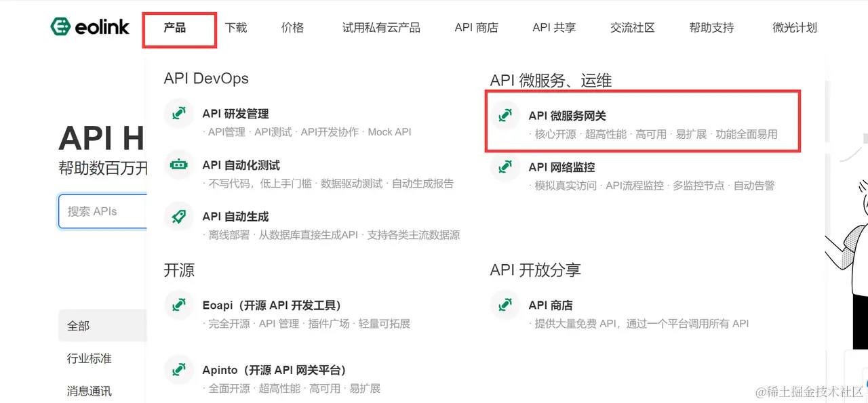Open API 商店 in the top nav
The image size is (868, 403).
[476, 28]
